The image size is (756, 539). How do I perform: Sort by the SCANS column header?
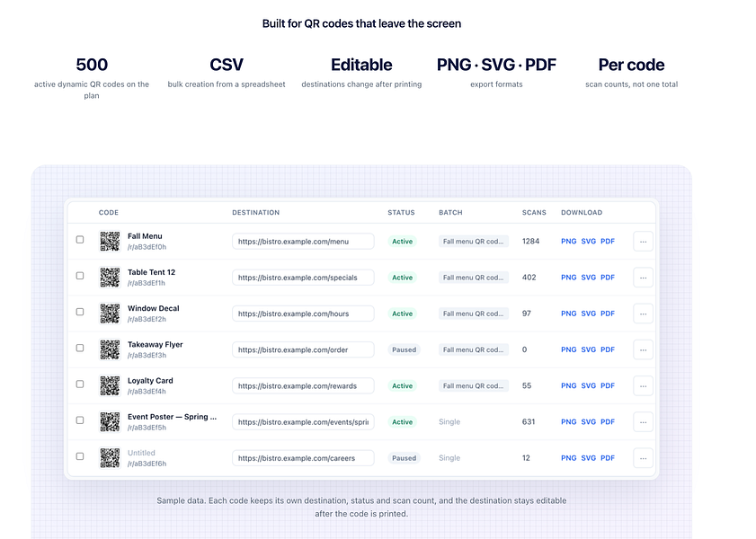[x=534, y=212]
